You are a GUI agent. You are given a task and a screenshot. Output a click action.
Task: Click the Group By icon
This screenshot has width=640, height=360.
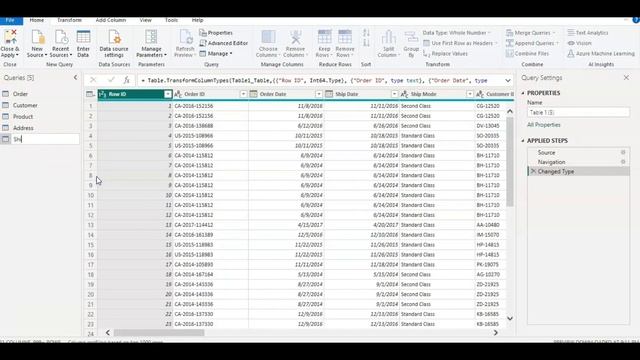click(x=411, y=37)
